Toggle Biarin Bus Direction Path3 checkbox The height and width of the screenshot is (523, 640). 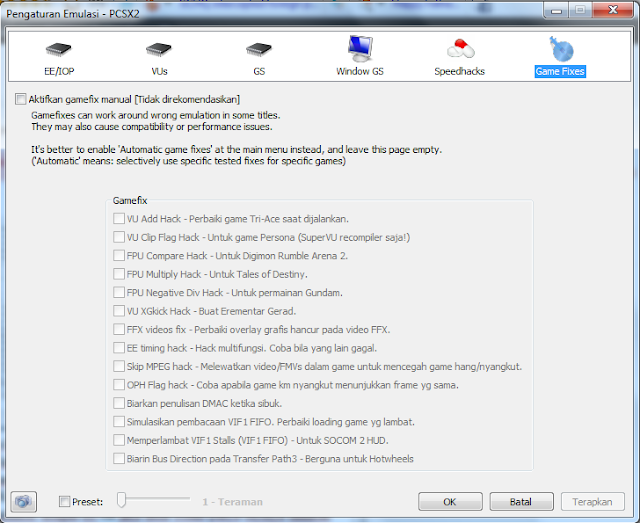[x=119, y=458]
